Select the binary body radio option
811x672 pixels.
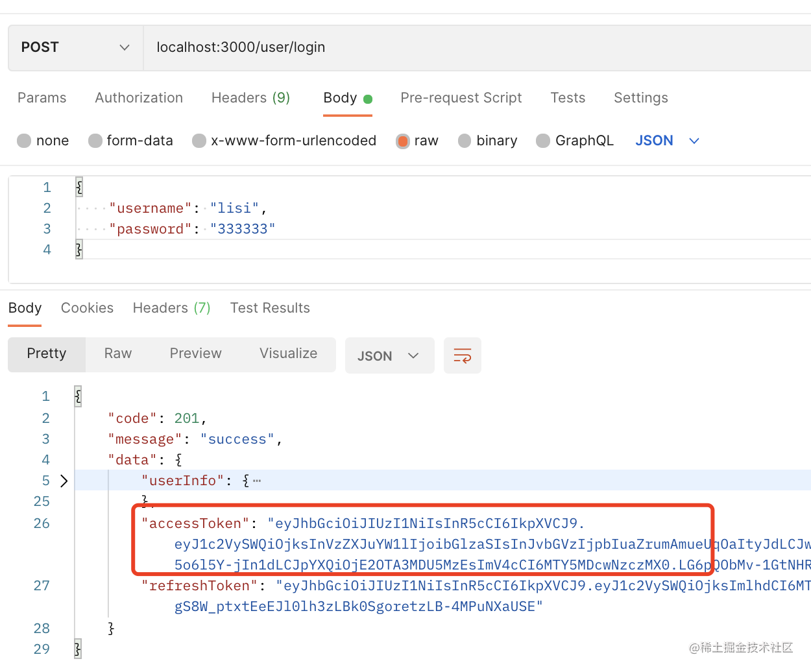[465, 141]
